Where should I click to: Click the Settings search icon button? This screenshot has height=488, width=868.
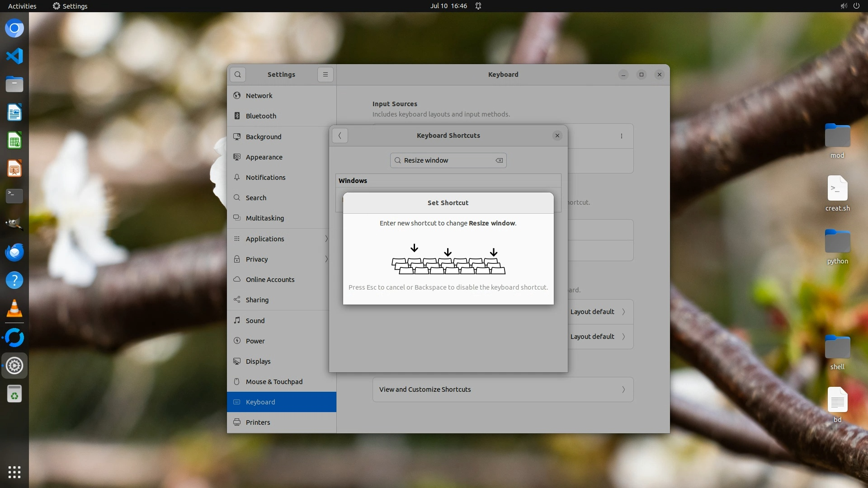[x=238, y=75]
